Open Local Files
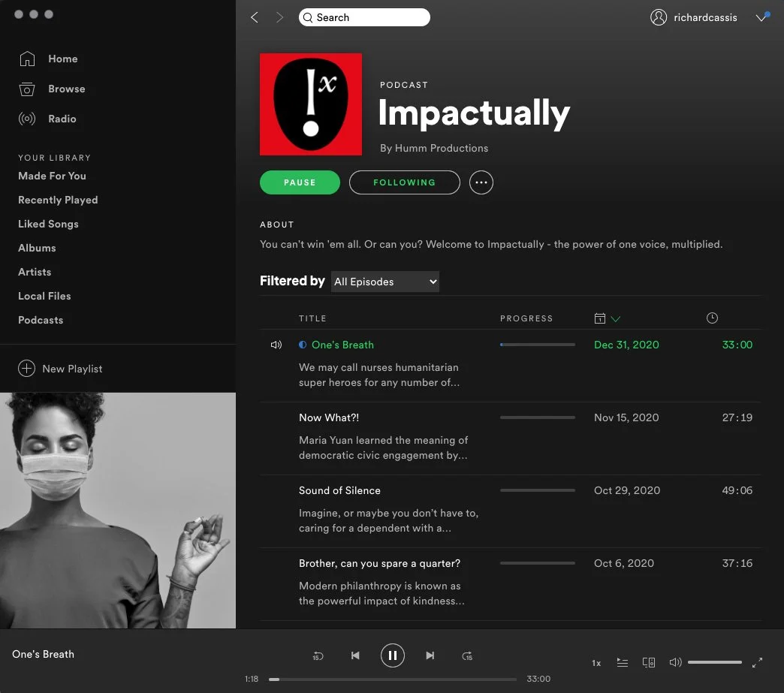The height and width of the screenshot is (693, 784). [44, 296]
